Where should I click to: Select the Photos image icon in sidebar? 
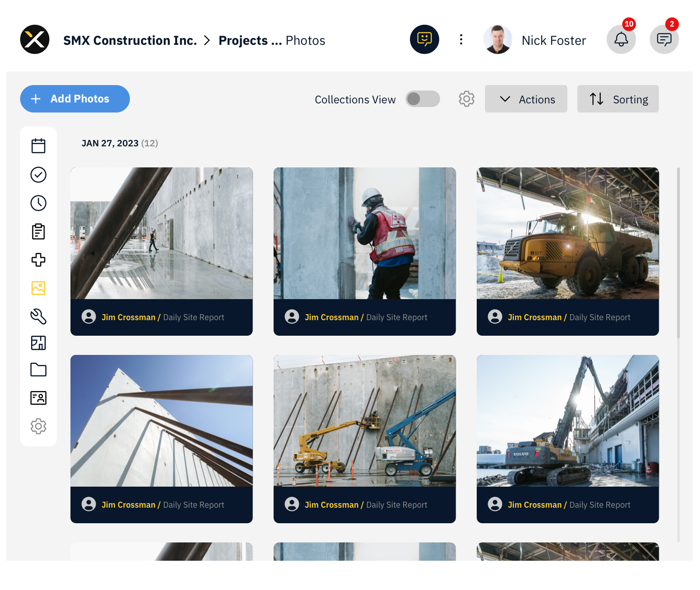[38, 288]
